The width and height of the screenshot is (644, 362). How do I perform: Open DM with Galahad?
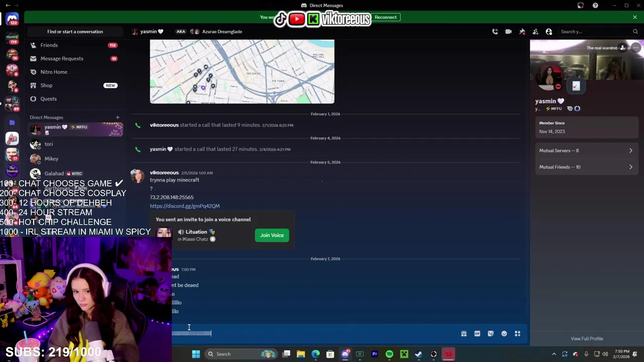(75, 173)
